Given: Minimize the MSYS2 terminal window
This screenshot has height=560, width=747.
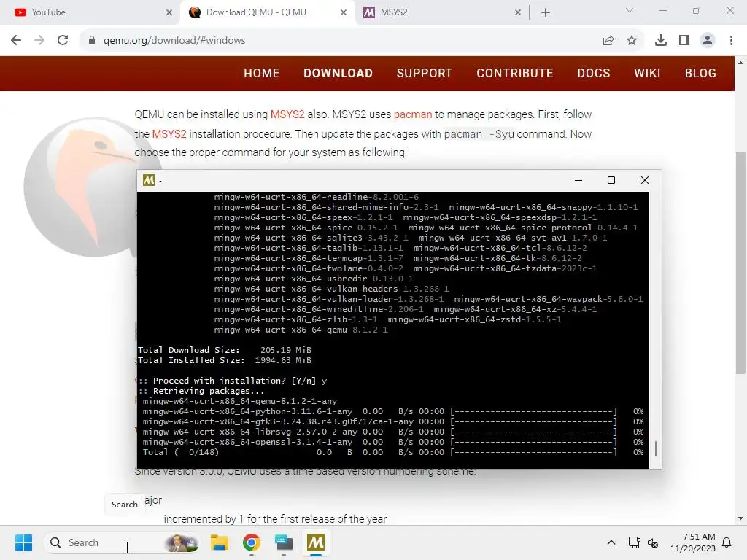Looking at the screenshot, I should point(578,180).
